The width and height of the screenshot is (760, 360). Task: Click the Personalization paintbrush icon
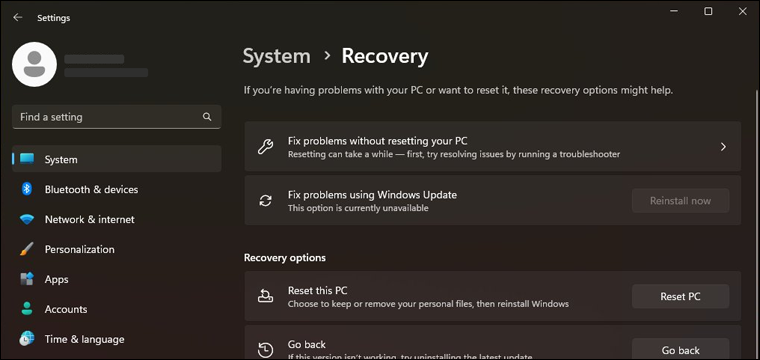27,250
